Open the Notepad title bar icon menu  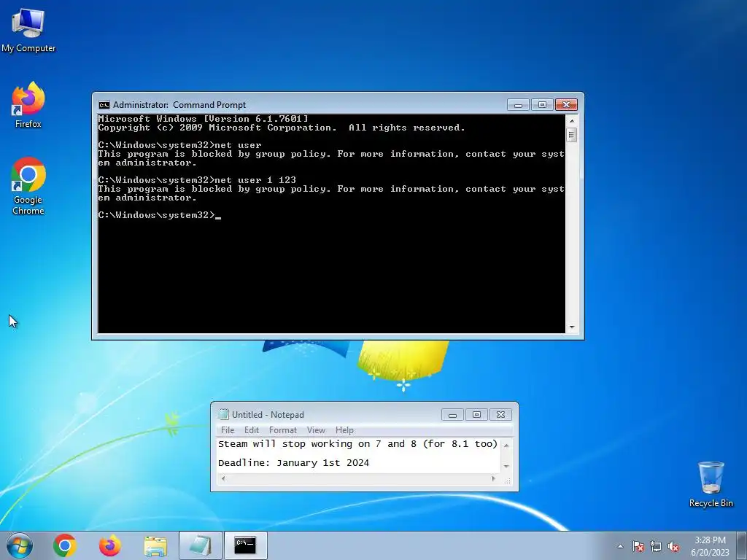(223, 415)
